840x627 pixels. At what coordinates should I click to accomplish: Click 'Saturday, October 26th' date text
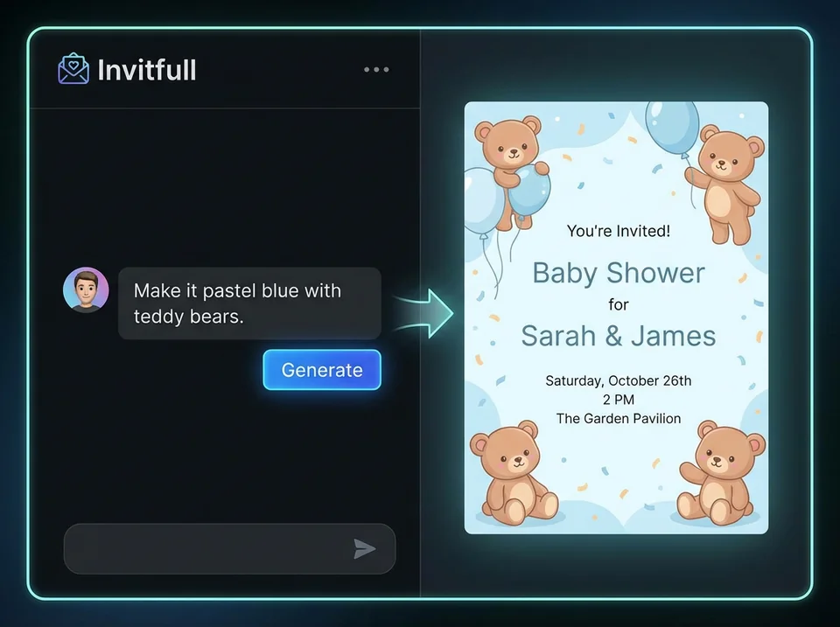point(619,380)
